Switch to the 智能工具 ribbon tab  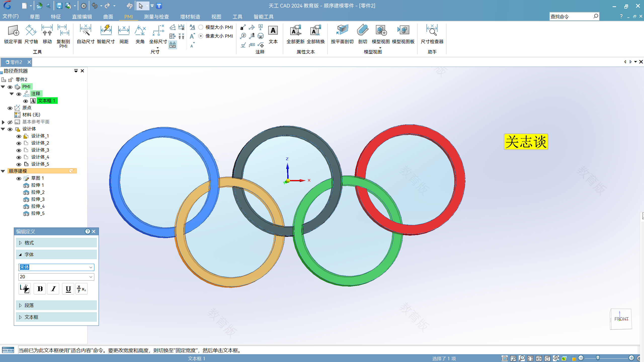point(263,17)
